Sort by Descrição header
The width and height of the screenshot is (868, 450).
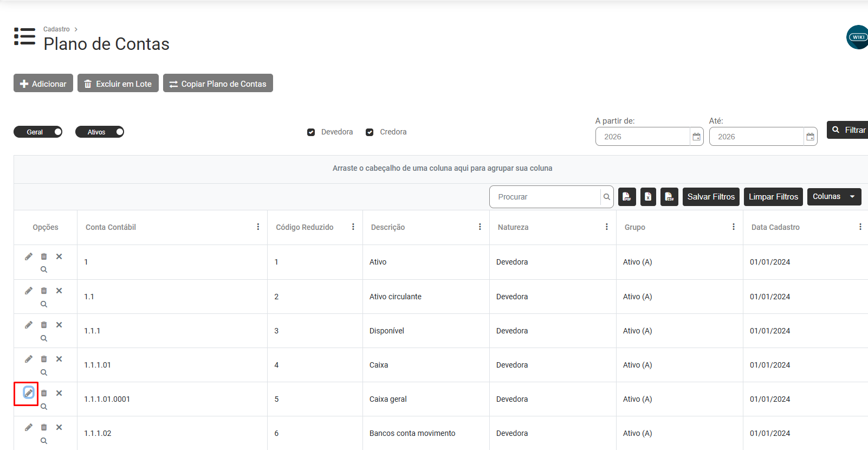click(388, 227)
